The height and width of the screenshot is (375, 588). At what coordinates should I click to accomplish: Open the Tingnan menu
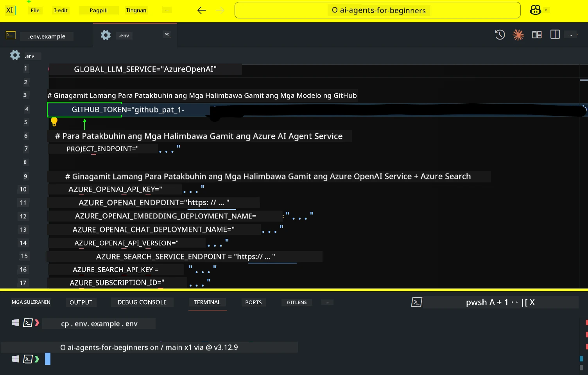(x=136, y=10)
